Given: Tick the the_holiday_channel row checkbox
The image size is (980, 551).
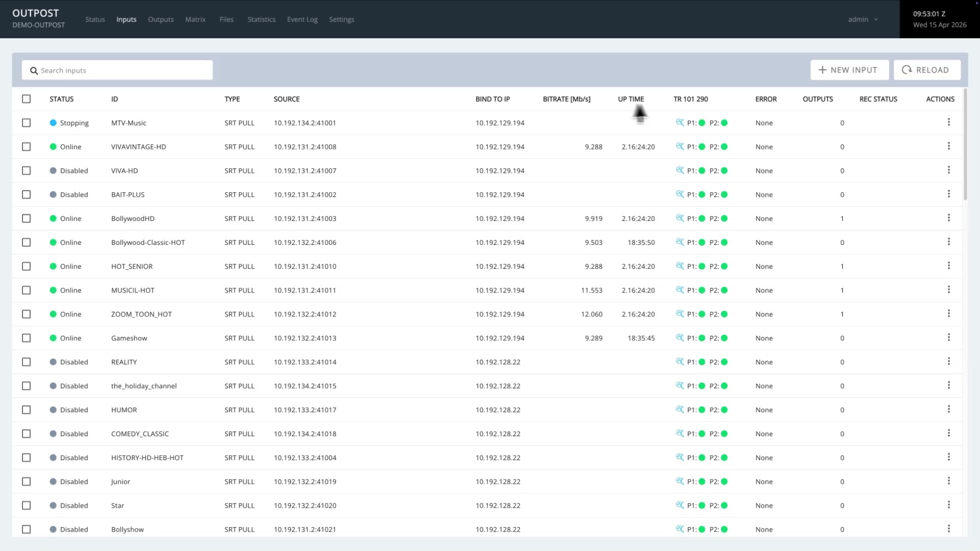Looking at the screenshot, I should (x=27, y=386).
